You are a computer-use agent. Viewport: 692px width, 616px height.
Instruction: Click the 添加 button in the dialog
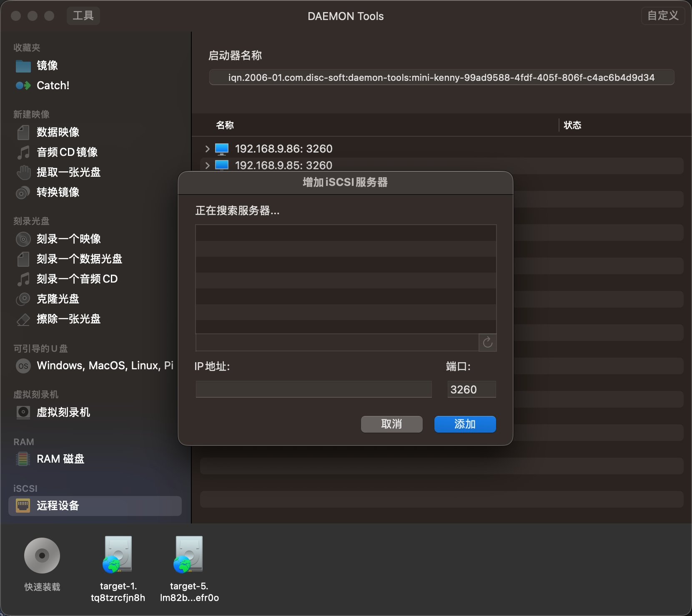coord(465,424)
